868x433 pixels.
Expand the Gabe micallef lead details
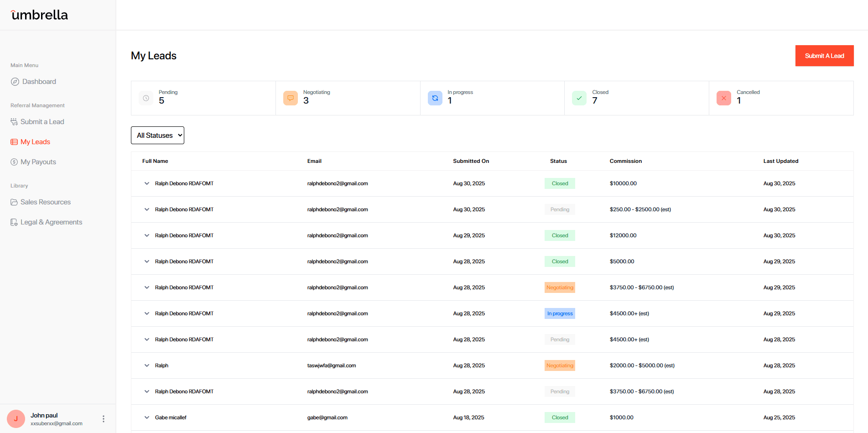click(147, 417)
